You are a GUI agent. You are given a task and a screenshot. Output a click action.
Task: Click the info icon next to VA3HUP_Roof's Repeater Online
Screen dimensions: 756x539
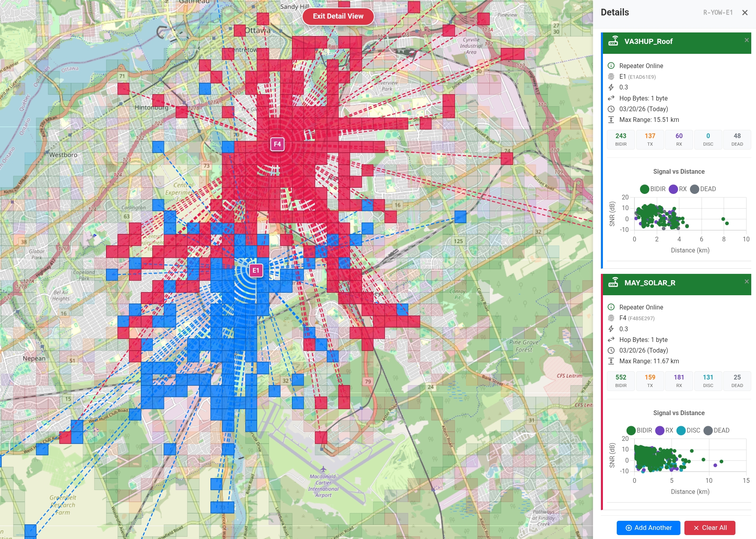(x=611, y=66)
